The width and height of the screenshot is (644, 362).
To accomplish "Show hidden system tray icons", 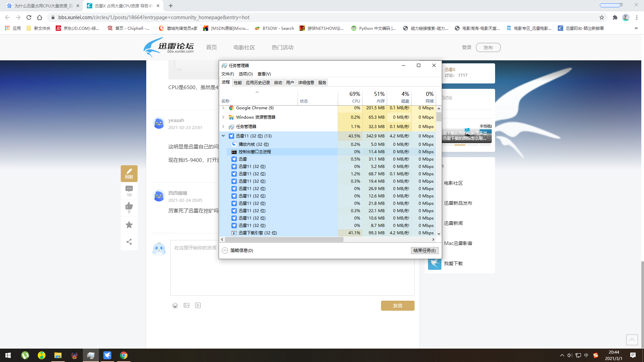I will 562,355.
